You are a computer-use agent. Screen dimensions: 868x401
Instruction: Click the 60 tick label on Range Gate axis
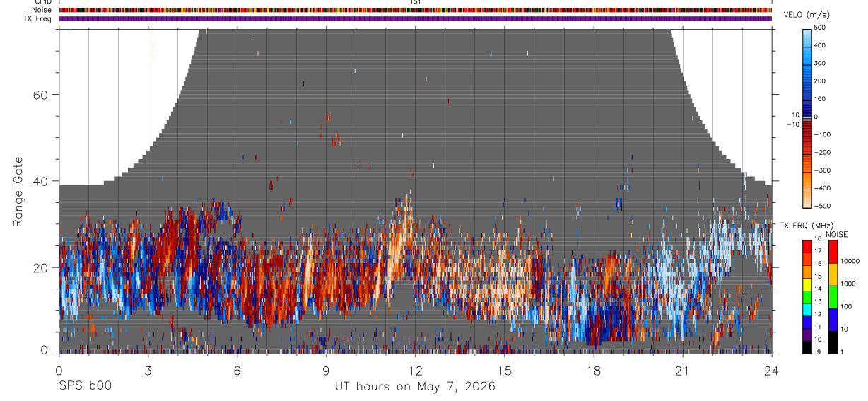click(40, 95)
